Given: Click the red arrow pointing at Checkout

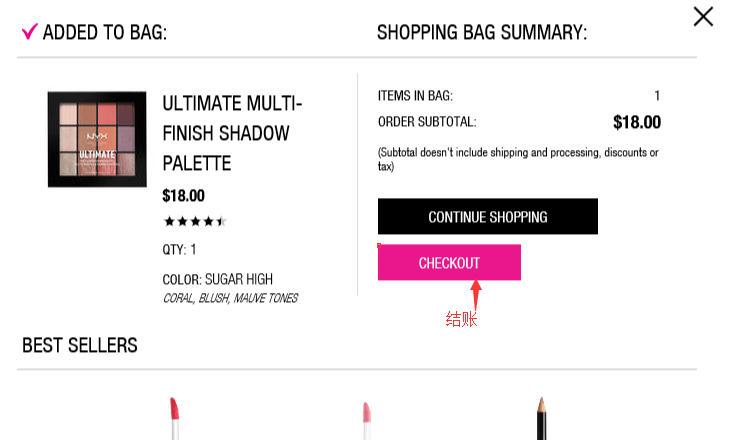Looking at the screenshot, I should (476, 295).
